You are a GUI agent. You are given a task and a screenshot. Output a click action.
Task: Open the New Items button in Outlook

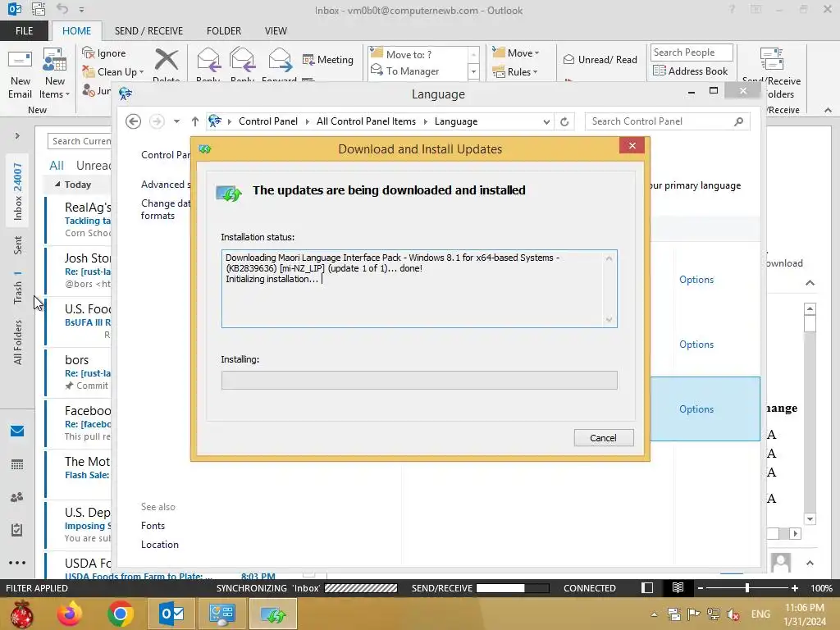pos(55,74)
